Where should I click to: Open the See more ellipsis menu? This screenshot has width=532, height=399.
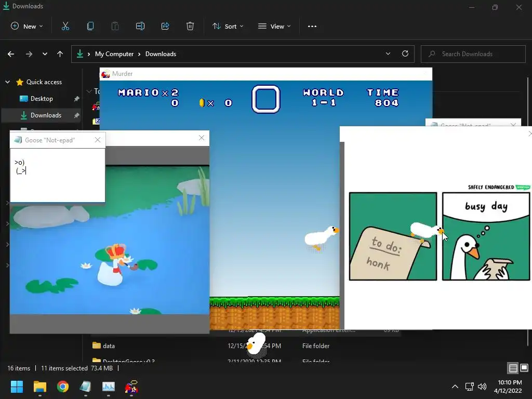[312, 26]
